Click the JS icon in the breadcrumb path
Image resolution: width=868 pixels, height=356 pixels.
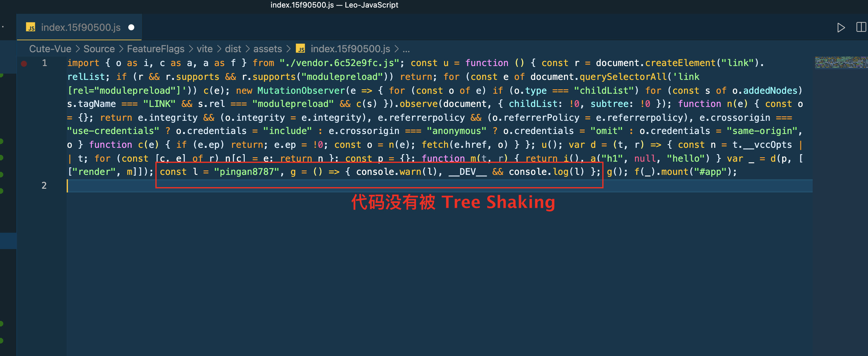[300, 49]
